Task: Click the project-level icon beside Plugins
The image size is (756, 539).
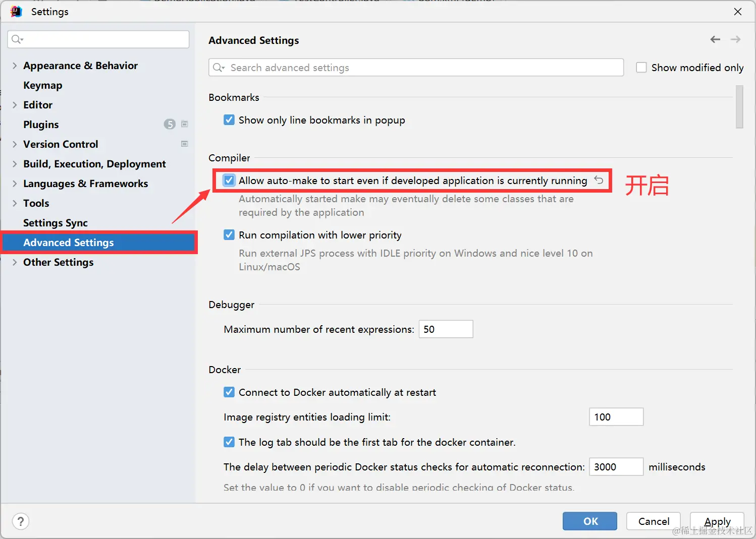Action: [x=185, y=124]
